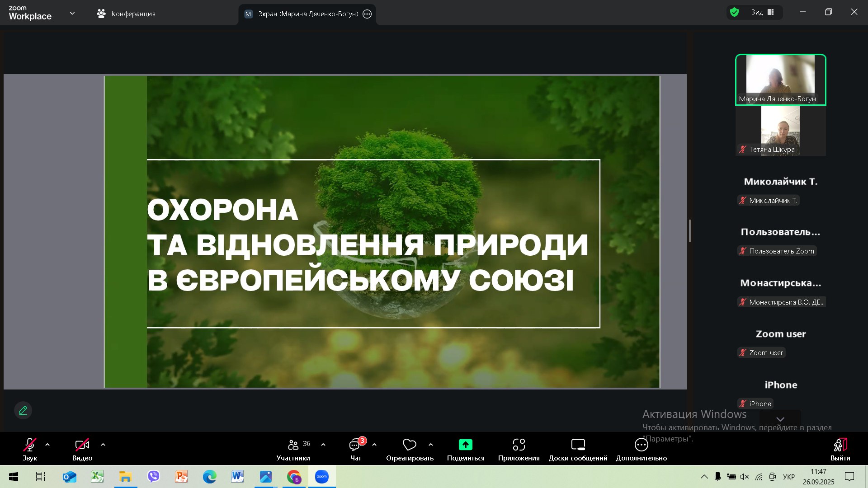
Task: Open the screen share options ellipsis button
Action: tap(367, 14)
